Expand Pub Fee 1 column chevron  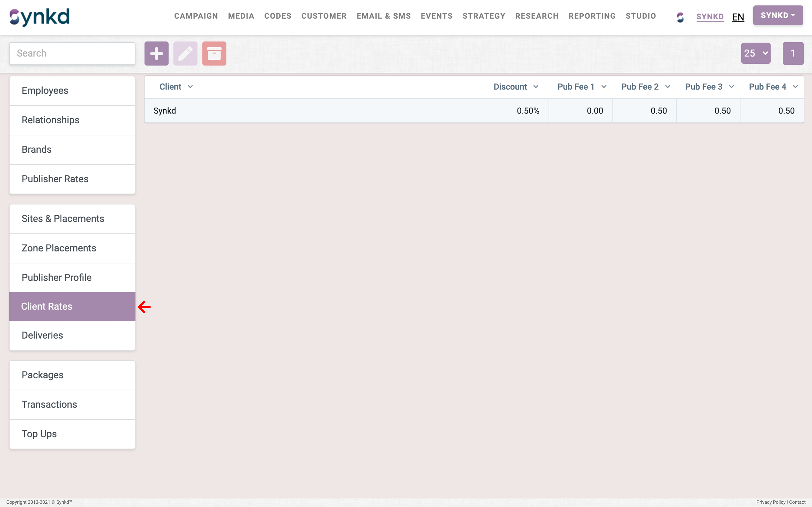point(604,87)
